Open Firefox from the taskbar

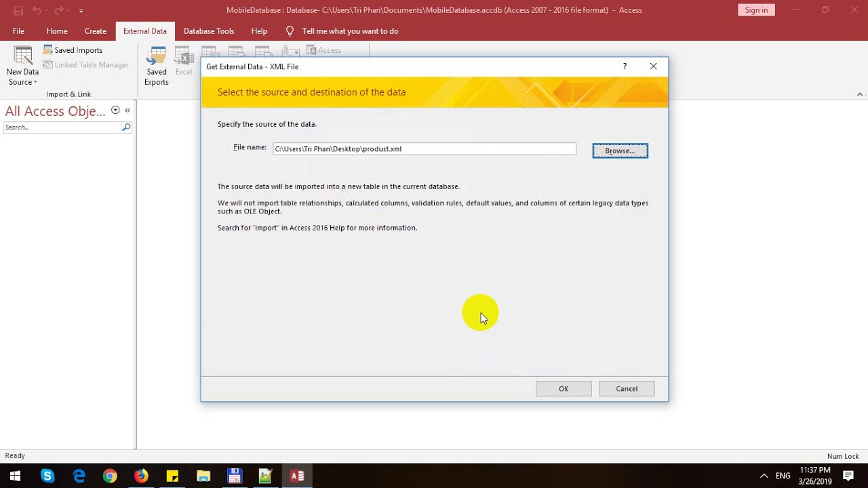click(x=141, y=476)
